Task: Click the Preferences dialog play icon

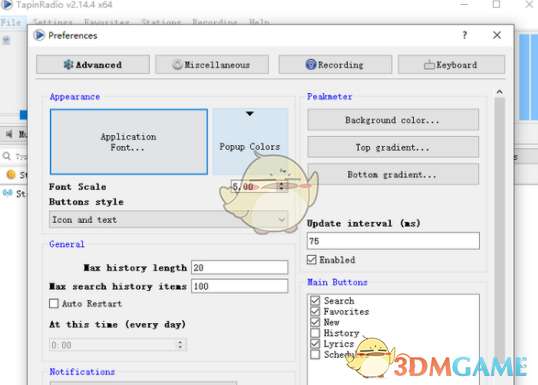Action: [x=39, y=35]
